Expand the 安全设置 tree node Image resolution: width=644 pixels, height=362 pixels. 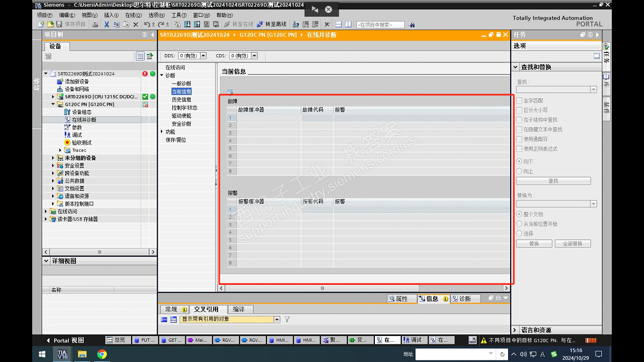tap(53, 165)
